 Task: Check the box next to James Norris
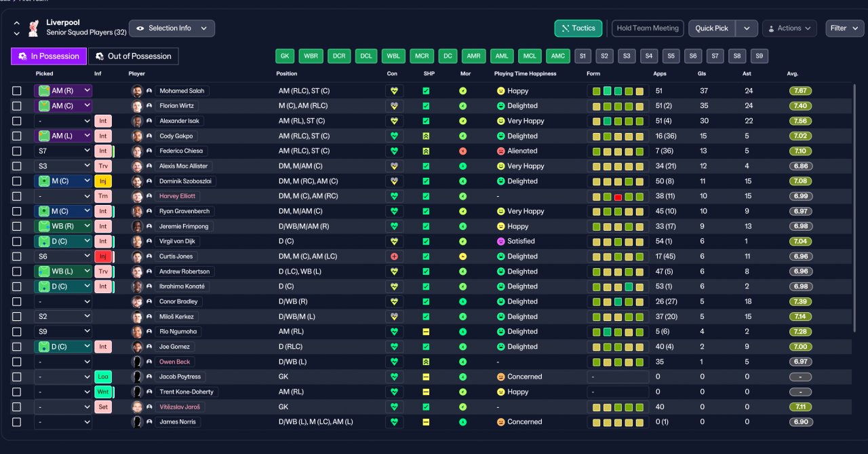tap(17, 422)
